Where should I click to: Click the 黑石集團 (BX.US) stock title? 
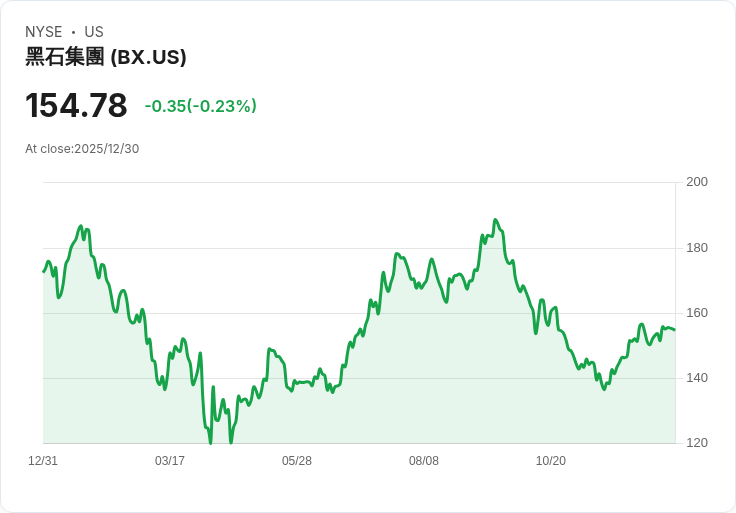(106, 57)
